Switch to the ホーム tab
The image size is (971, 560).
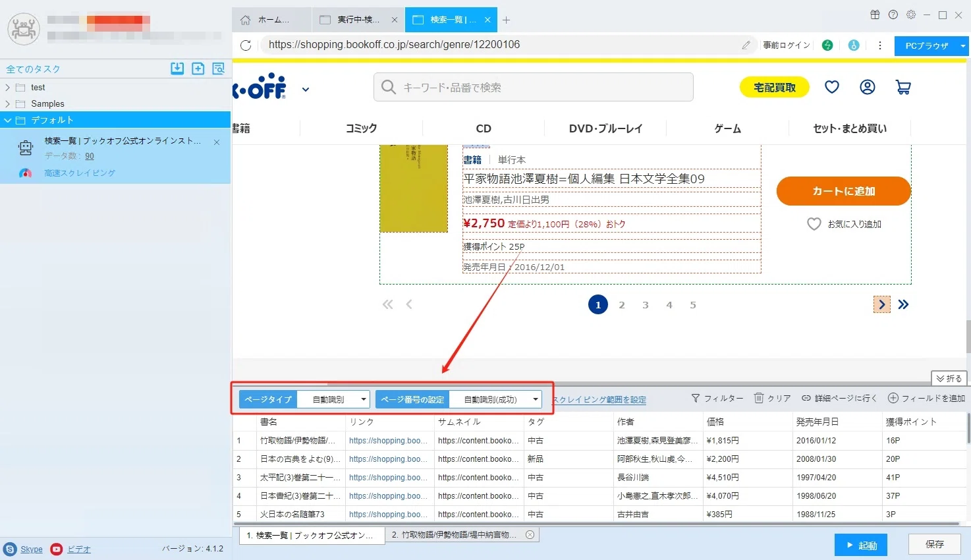coord(272,20)
